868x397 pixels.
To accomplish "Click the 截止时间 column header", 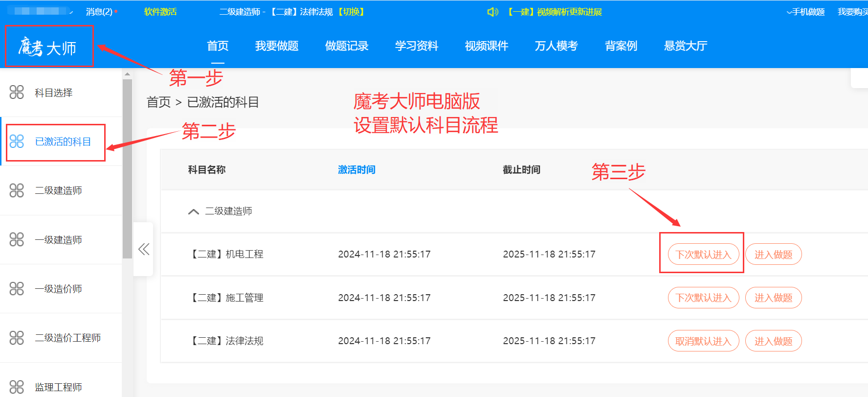I will point(521,170).
